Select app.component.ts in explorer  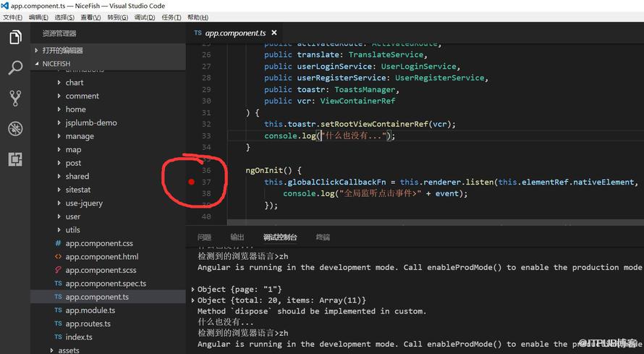tap(109, 297)
